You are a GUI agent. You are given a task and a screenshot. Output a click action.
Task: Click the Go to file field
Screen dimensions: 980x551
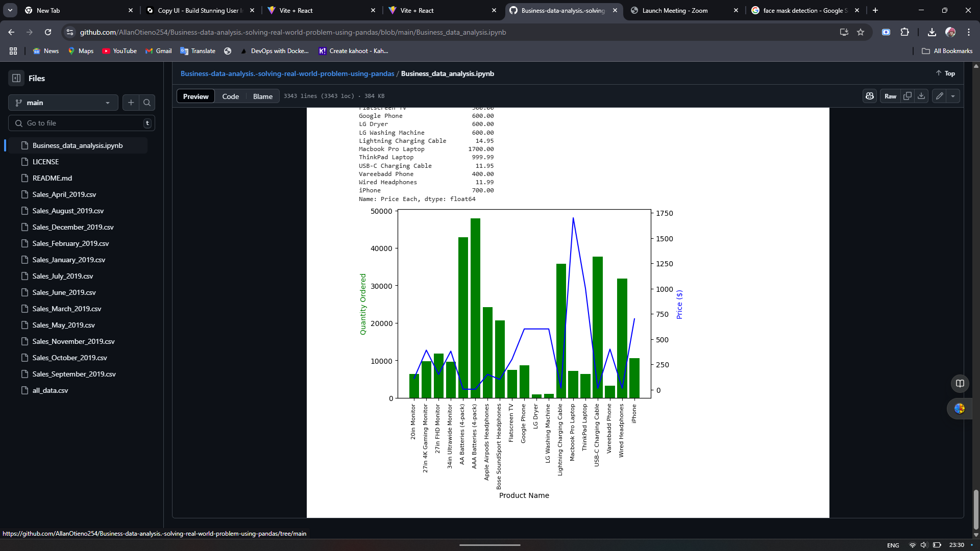(82, 123)
